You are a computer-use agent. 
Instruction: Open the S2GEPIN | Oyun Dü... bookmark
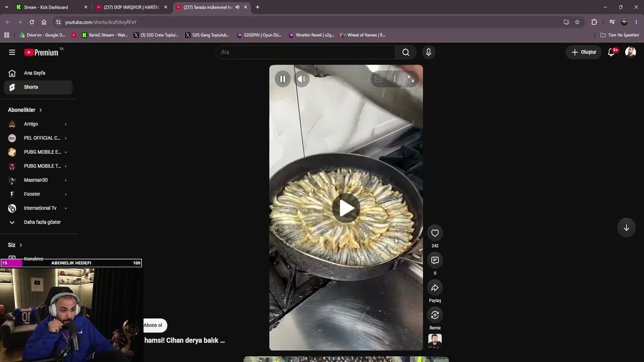pos(259,35)
